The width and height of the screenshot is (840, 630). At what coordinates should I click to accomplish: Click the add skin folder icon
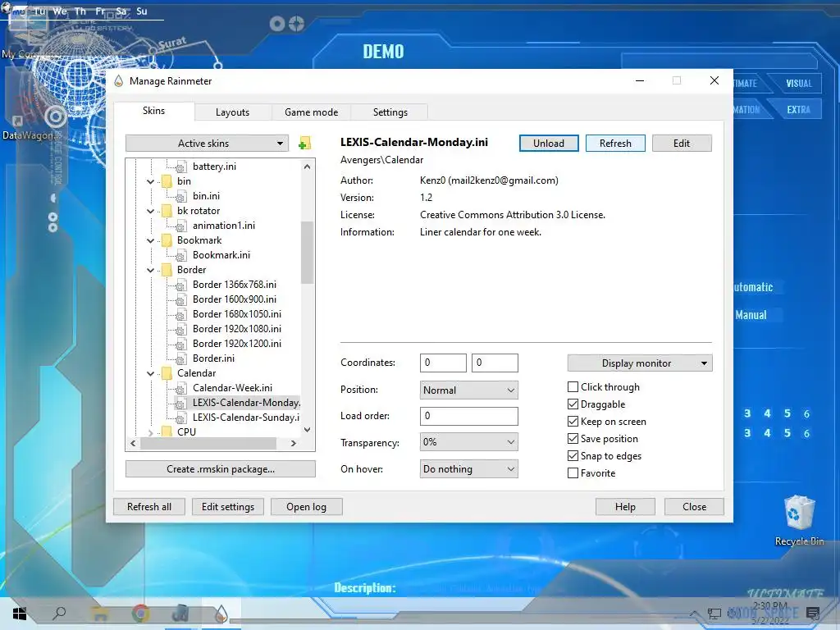(304, 143)
